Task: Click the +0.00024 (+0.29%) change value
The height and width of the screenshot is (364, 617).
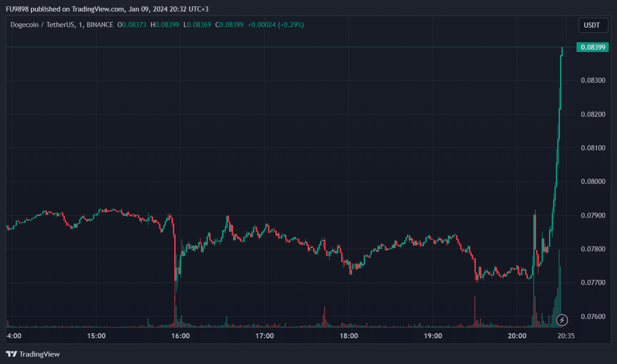Action: (276, 25)
